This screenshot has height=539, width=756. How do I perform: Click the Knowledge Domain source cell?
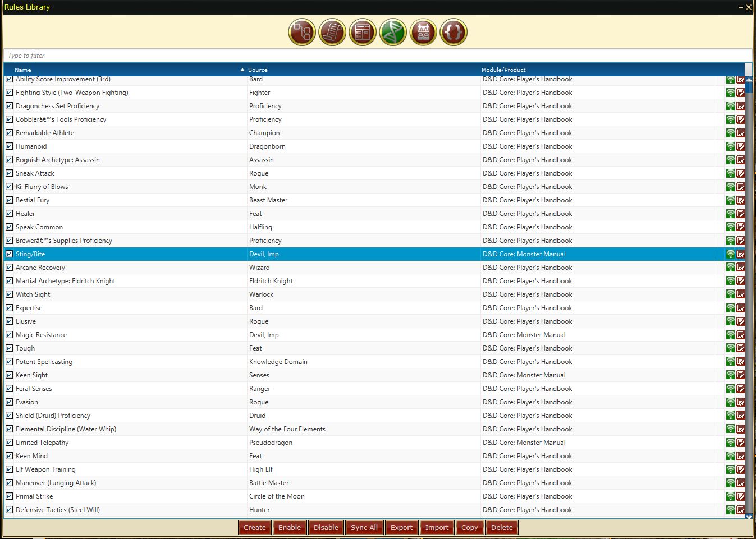coord(278,362)
